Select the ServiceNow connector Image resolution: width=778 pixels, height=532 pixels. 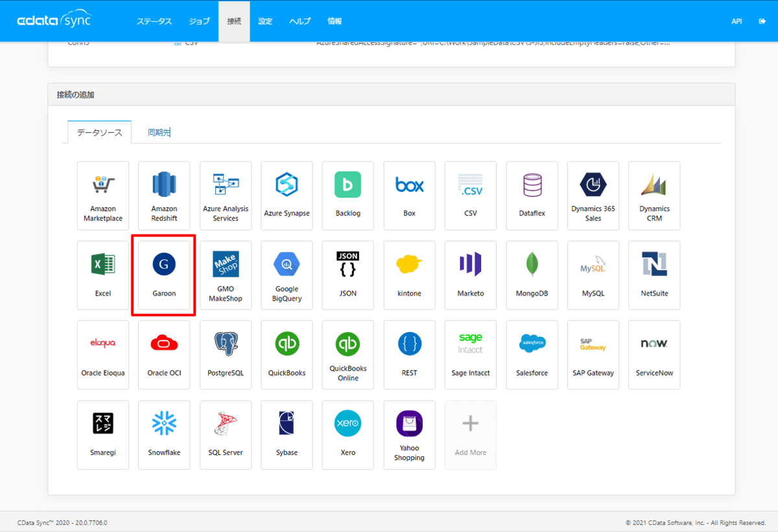pos(654,355)
